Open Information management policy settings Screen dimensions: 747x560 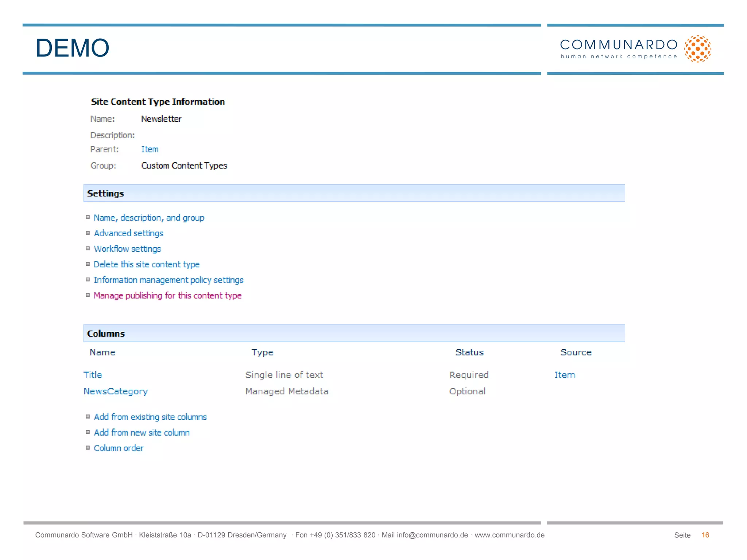(x=169, y=280)
